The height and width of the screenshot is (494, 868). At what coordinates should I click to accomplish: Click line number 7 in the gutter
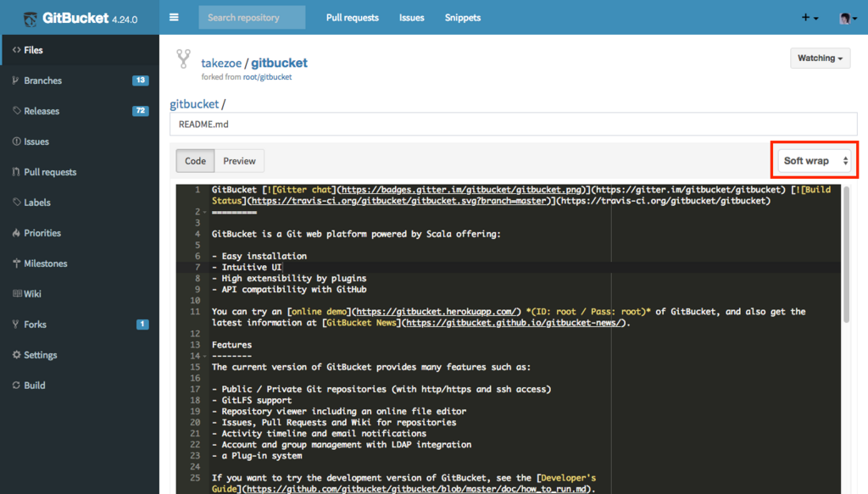tap(197, 267)
